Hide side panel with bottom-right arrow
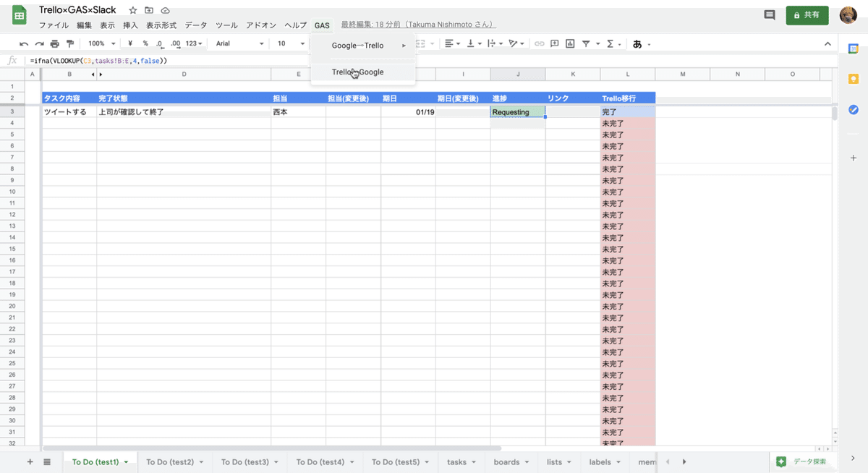Screen dimensions: 868x473 pyautogui.click(x=854, y=458)
